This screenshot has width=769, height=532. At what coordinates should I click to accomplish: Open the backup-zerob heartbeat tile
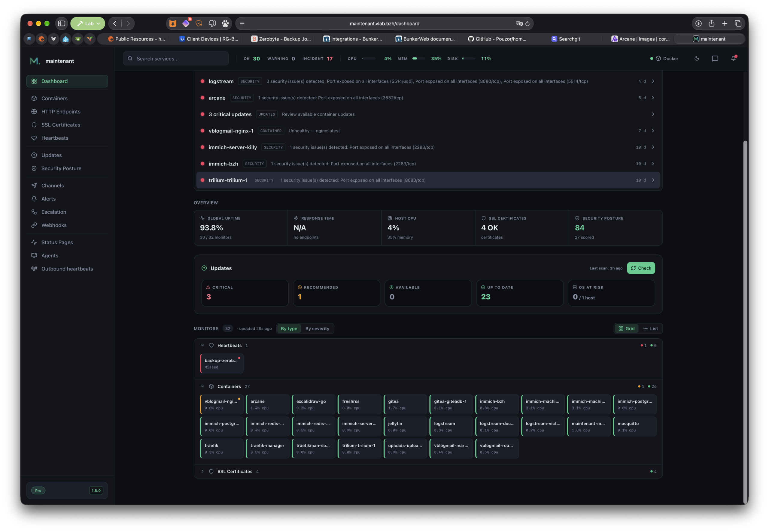click(x=222, y=363)
